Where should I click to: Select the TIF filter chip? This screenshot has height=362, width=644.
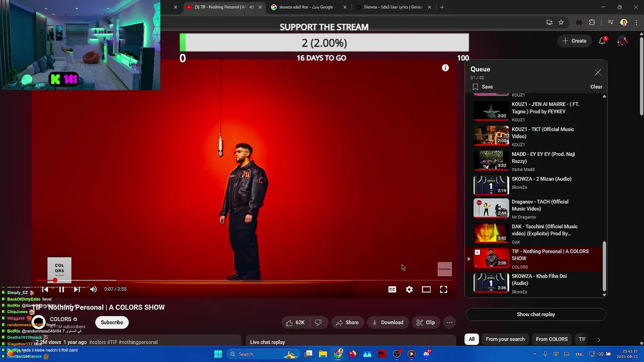pos(582,339)
